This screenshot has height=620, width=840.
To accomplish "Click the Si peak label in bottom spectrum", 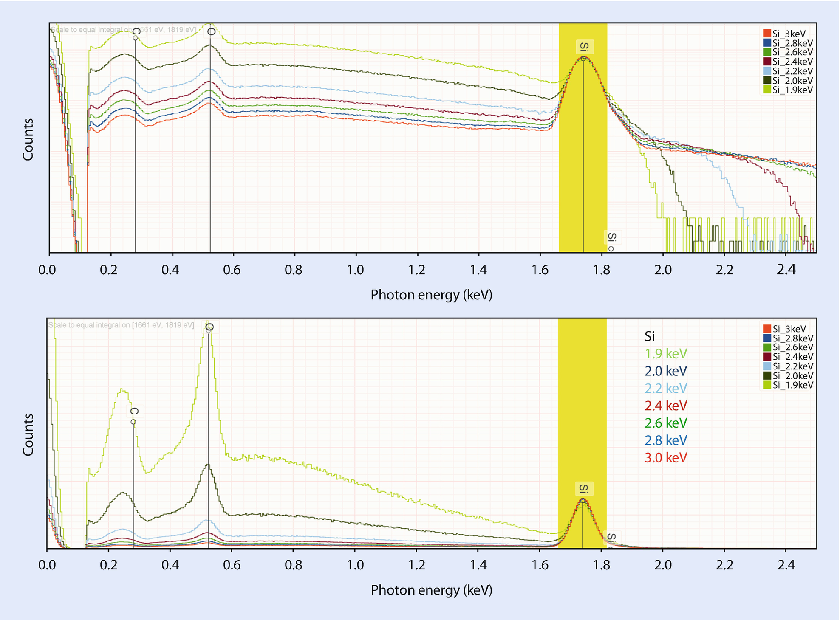I will (x=584, y=489).
